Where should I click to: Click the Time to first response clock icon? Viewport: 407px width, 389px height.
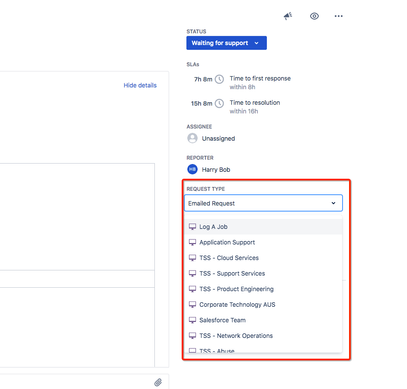219,79
